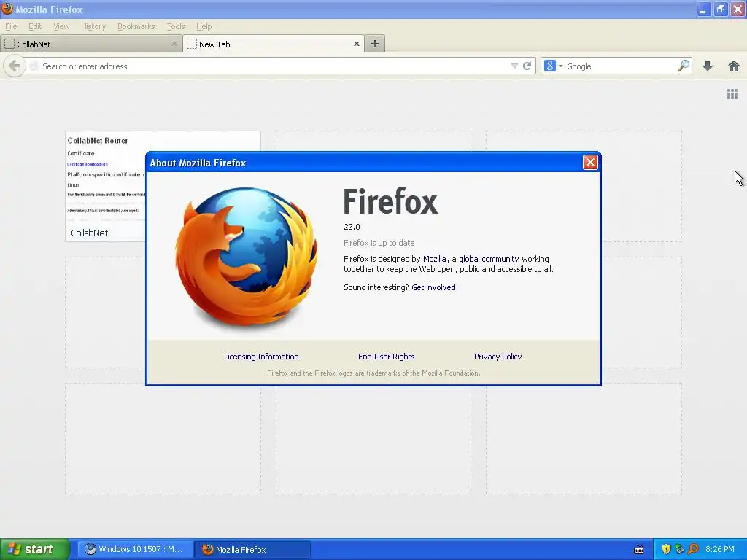Open the Tools menu
Screen dimensions: 747x560
pyautogui.click(x=175, y=26)
